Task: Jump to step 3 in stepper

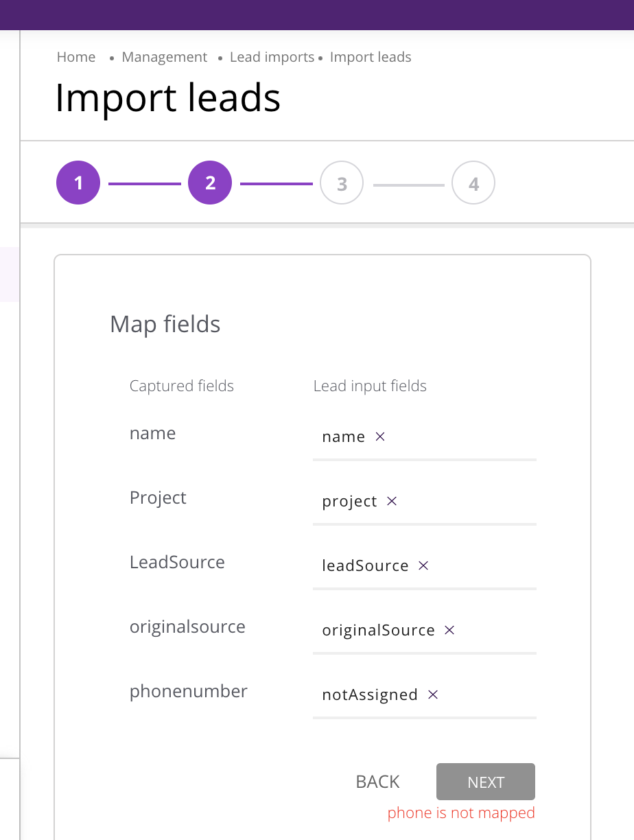Action: [342, 183]
